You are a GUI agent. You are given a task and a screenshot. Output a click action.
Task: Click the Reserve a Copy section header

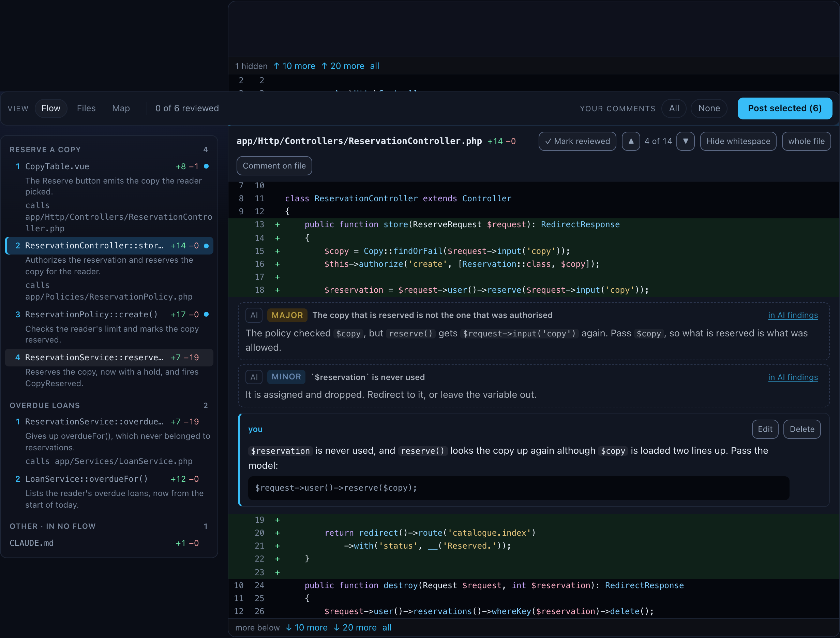(45, 150)
